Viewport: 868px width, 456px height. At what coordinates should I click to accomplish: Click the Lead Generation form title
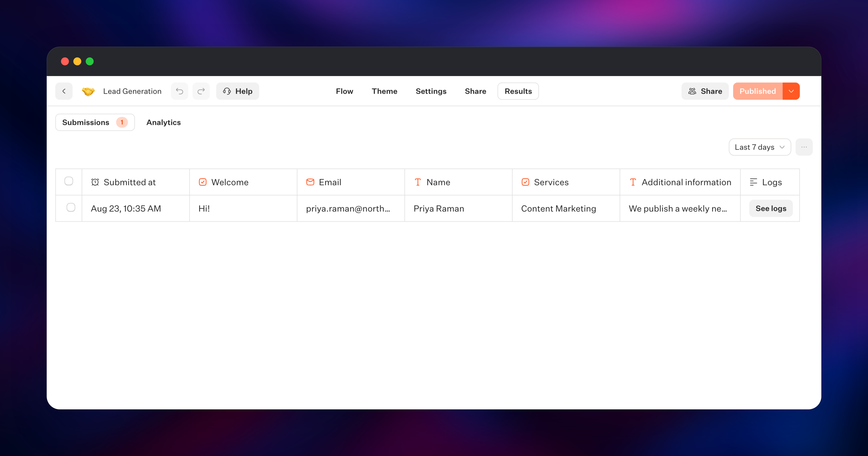coord(132,91)
